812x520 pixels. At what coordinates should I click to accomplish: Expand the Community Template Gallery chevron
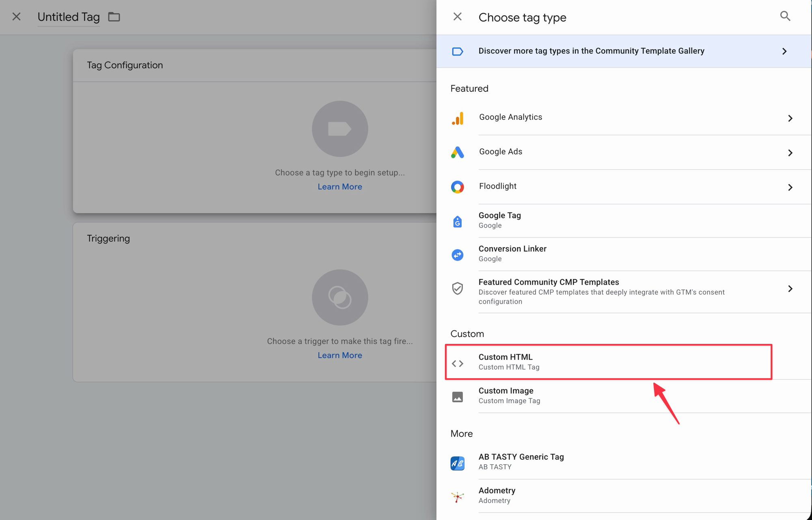coord(784,51)
